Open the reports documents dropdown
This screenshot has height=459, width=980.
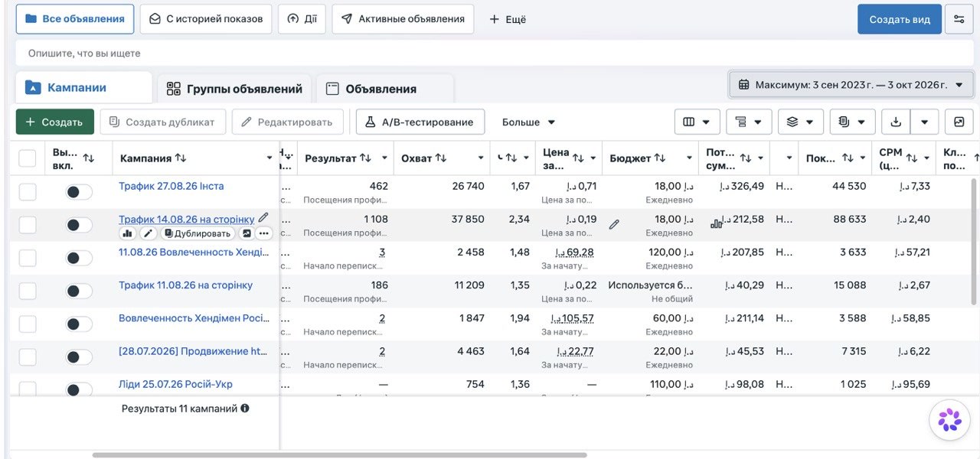[x=852, y=122]
